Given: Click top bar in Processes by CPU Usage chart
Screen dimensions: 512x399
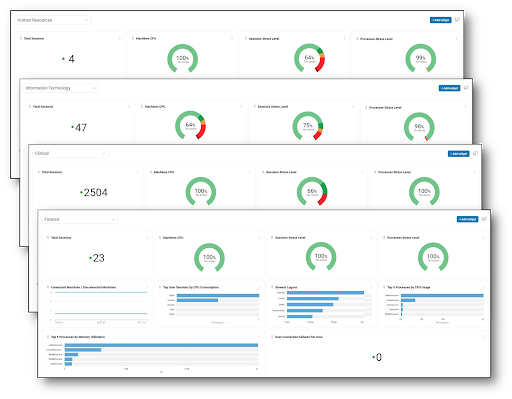Looking at the screenshot, I should tap(442, 295).
